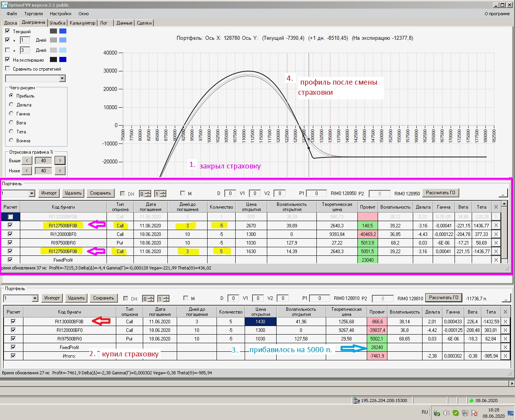Expand the lower portfolio number dropdown

pyautogui.click(x=35, y=298)
